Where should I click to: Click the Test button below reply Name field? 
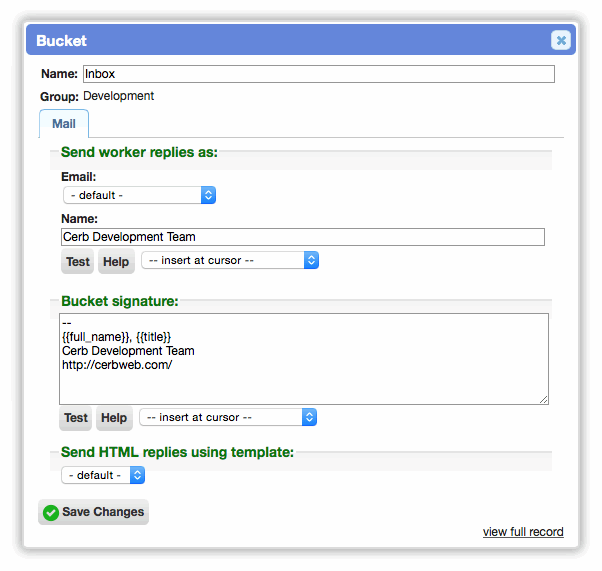[78, 262]
